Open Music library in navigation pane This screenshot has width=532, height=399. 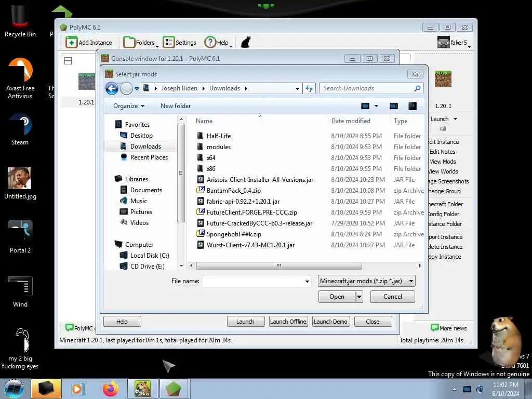pos(138,201)
